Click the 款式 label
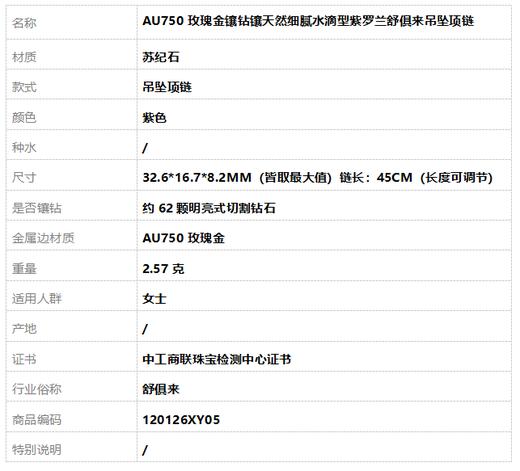The width and height of the screenshot is (520, 471). pos(24,87)
